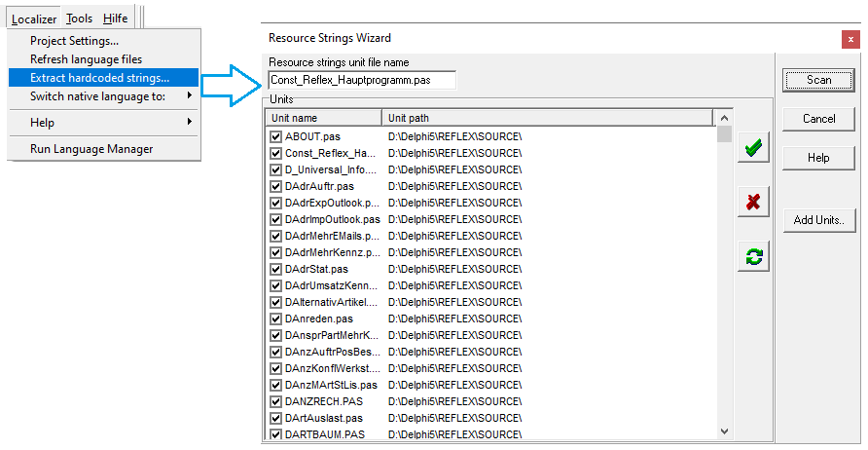Sort by the Unit path column header

coord(548,118)
